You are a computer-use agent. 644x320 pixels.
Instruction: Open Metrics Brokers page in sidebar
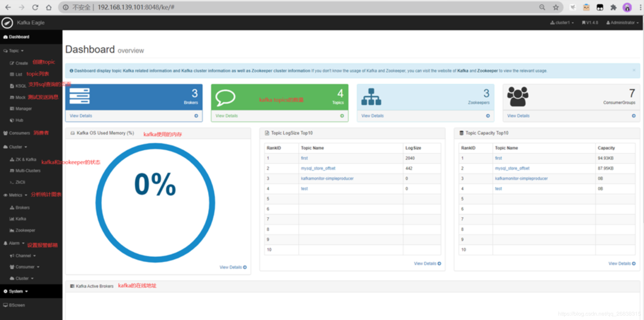coord(20,207)
